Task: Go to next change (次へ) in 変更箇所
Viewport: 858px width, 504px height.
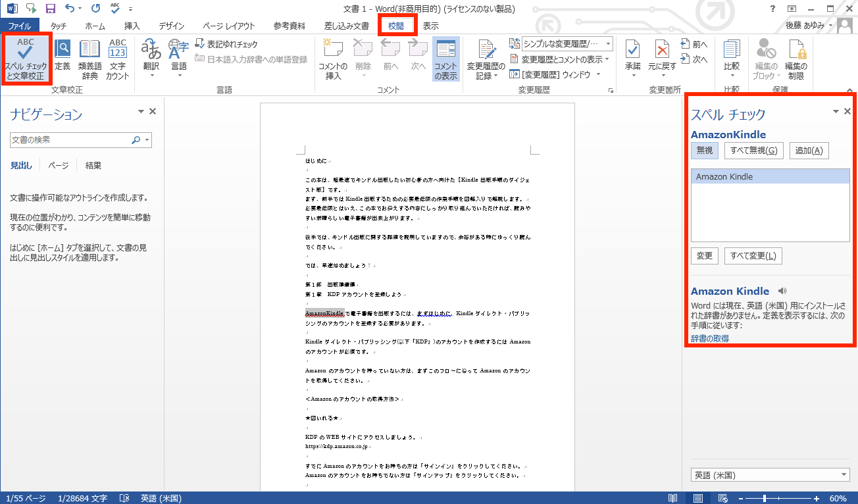Action: (x=694, y=59)
